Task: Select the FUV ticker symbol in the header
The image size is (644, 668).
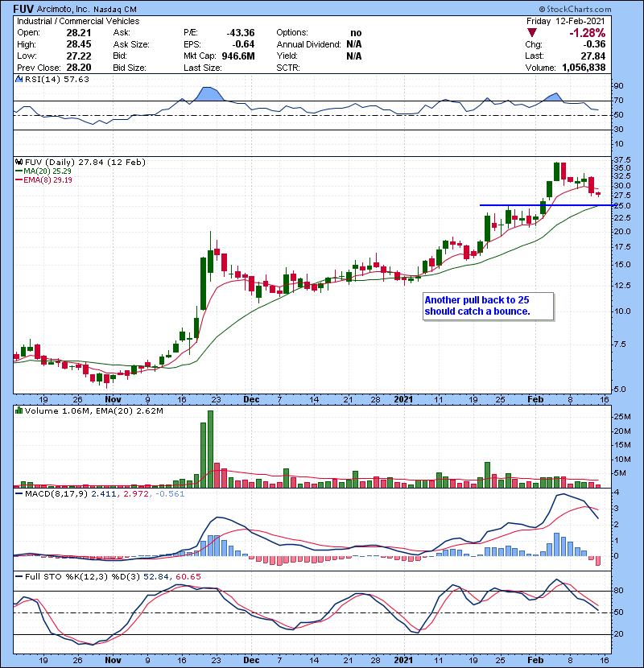Action: pyautogui.click(x=23, y=9)
